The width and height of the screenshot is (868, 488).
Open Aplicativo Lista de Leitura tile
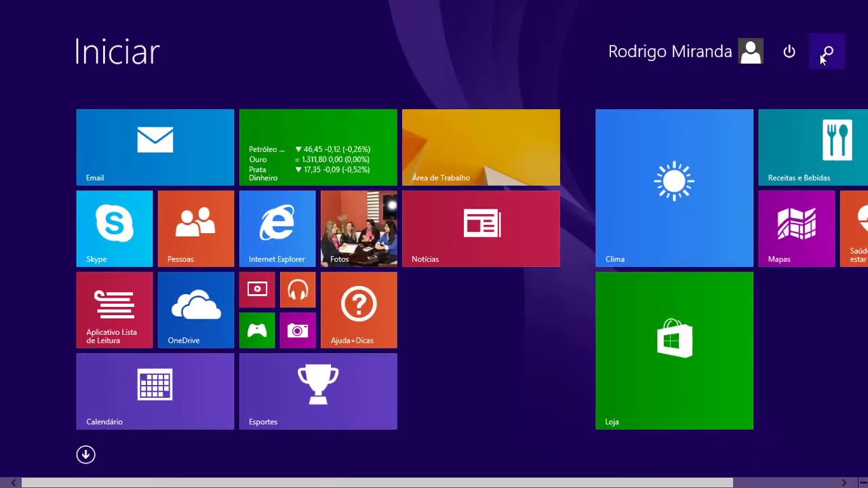(x=115, y=310)
